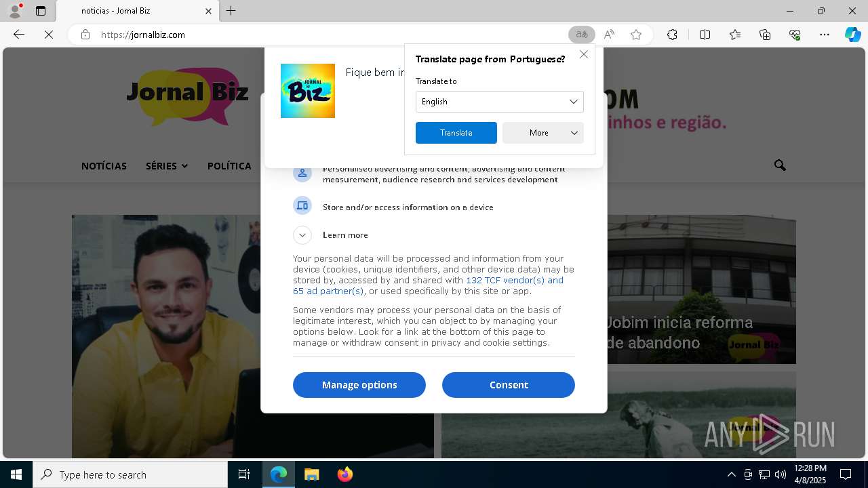Open the Windows Start menu
The height and width of the screenshot is (488, 868).
click(16, 474)
